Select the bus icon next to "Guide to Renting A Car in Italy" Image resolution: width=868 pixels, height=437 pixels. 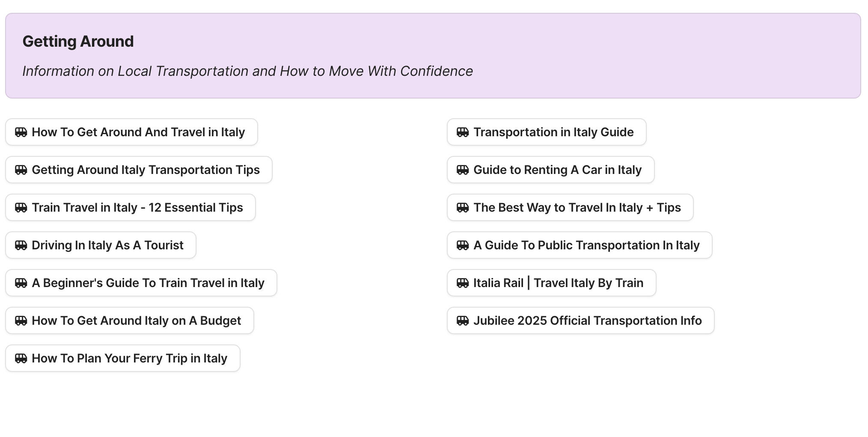(462, 170)
